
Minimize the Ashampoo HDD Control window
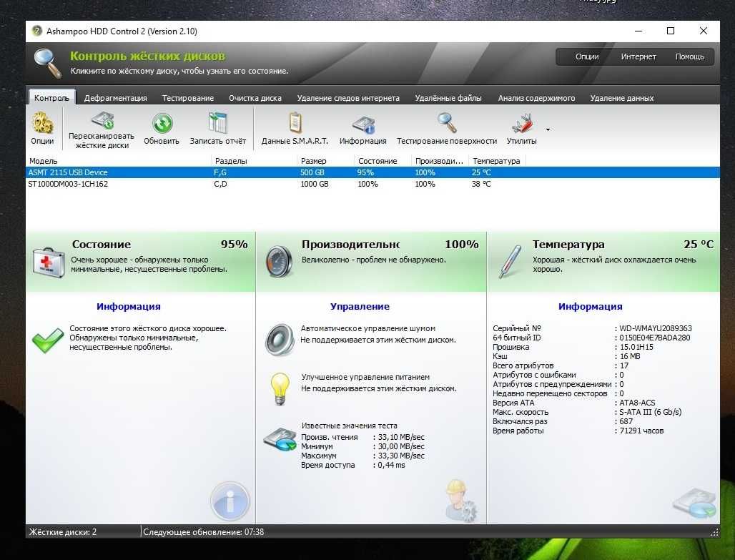tap(638, 31)
